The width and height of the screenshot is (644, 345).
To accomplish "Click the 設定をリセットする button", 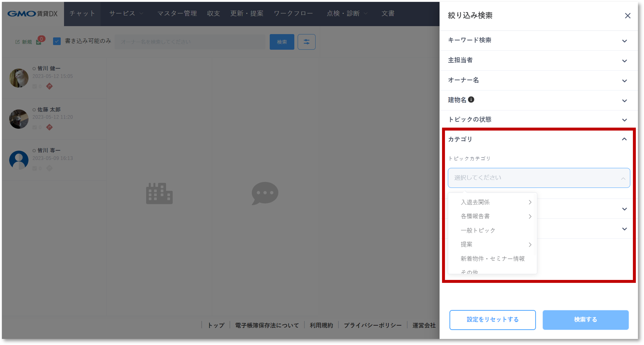I will tap(492, 319).
